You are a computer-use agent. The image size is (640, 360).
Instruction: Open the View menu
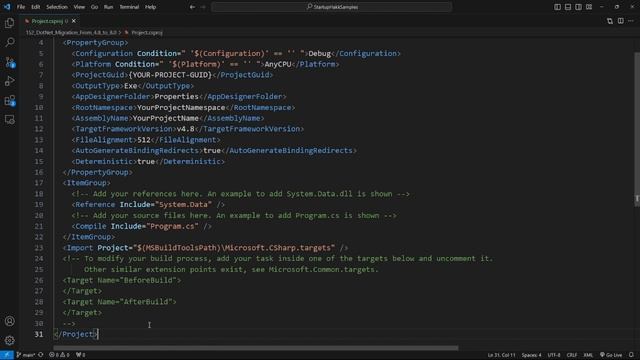[79, 7]
